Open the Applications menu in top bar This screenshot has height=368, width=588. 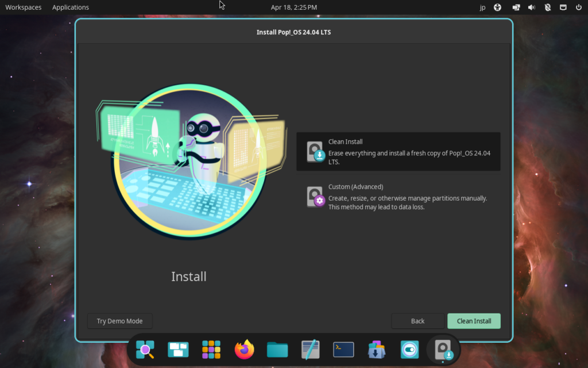tap(71, 7)
